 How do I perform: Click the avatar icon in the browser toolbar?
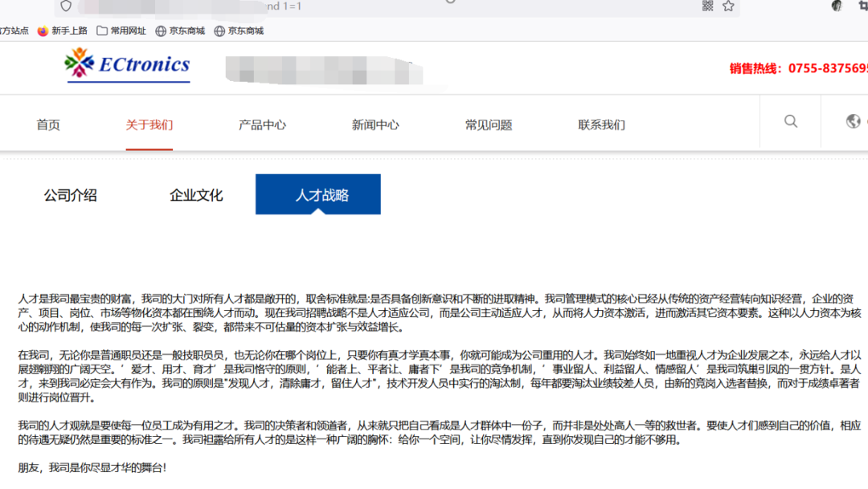click(837, 6)
